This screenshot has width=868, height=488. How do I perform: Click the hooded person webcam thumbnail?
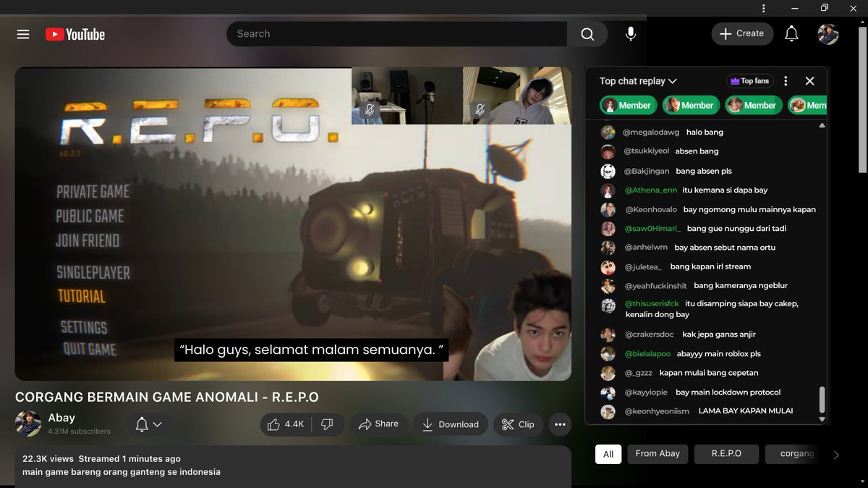point(517,96)
